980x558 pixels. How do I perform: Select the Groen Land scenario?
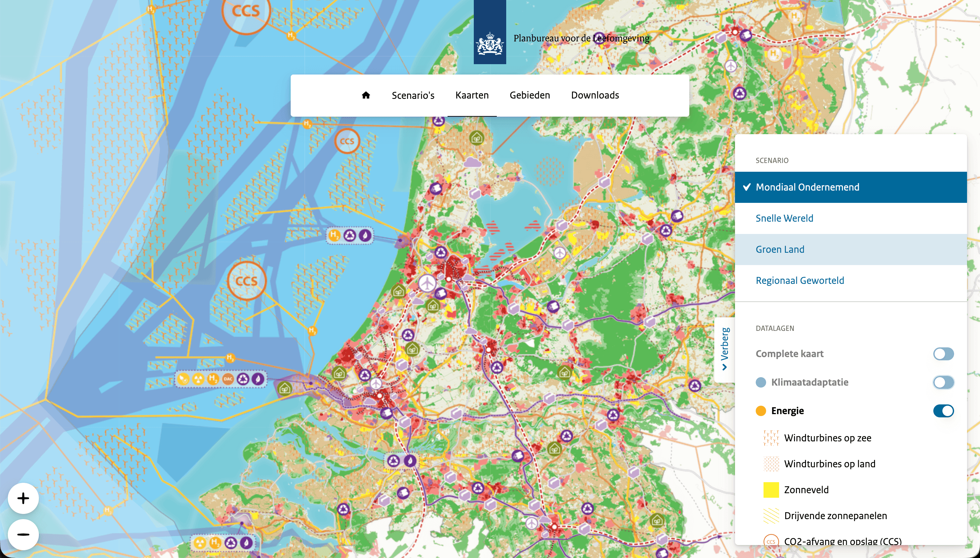click(x=850, y=249)
